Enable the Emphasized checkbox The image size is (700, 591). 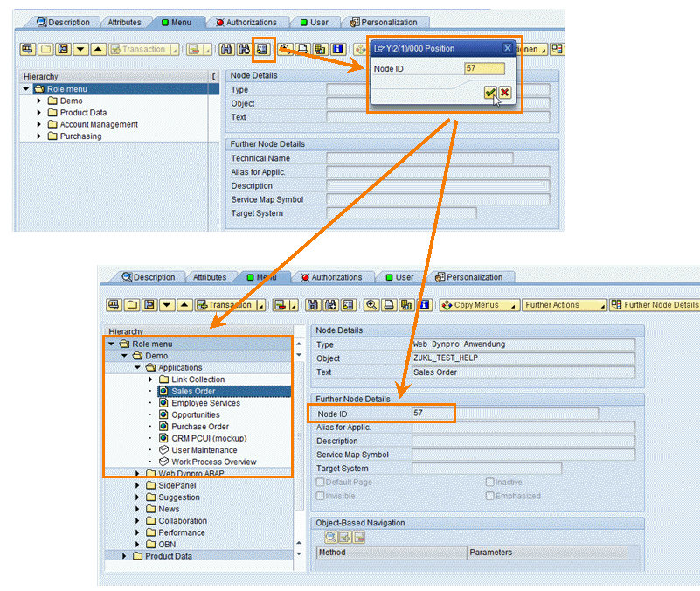[490, 496]
